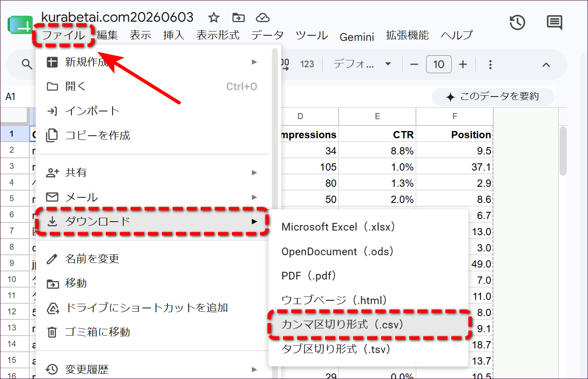Screen dimensions: 588x379
Task: Select column D header
Action: coord(309,117)
